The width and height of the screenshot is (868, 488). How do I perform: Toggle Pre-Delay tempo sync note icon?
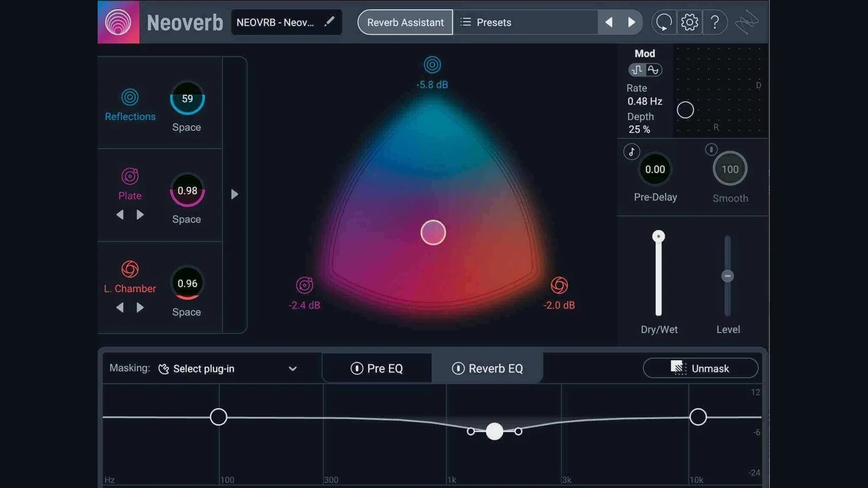(x=631, y=152)
